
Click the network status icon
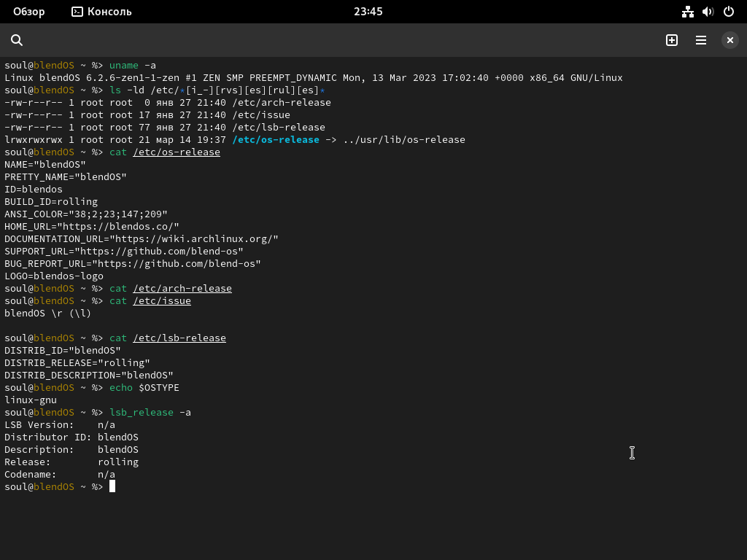687,12
